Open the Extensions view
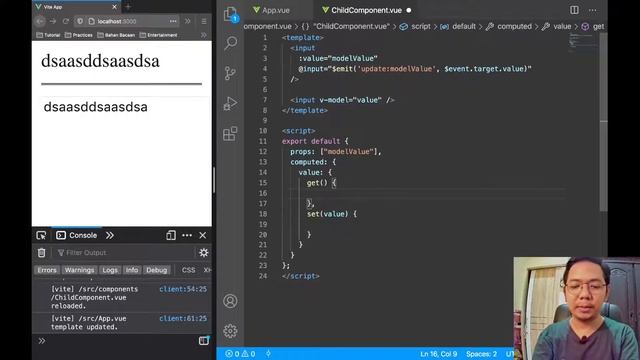Screen dimensions: 640x360 230,133
